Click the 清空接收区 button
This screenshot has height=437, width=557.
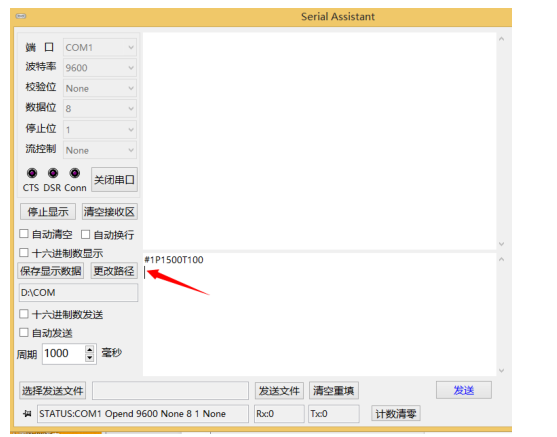point(109,212)
